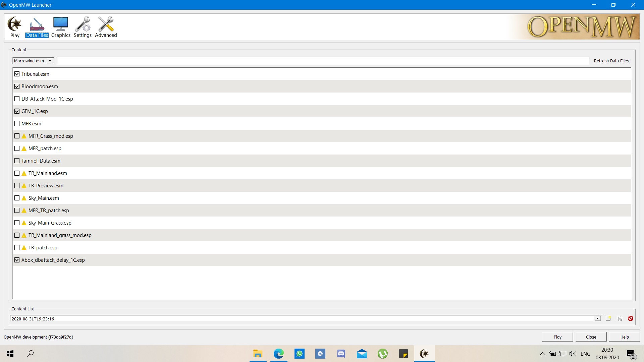Screen dimensions: 644x362
Task: Open the Content List profile dropdown
Action: click(x=597, y=319)
